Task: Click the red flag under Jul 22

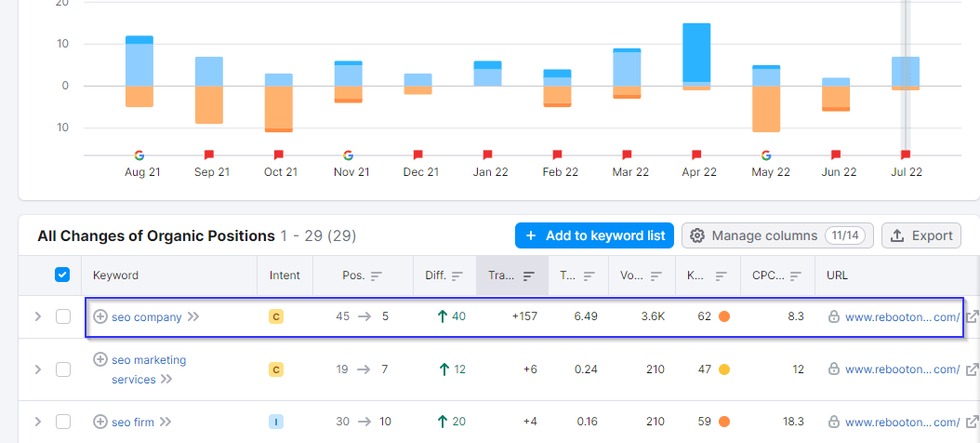Action: click(x=905, y=155)
